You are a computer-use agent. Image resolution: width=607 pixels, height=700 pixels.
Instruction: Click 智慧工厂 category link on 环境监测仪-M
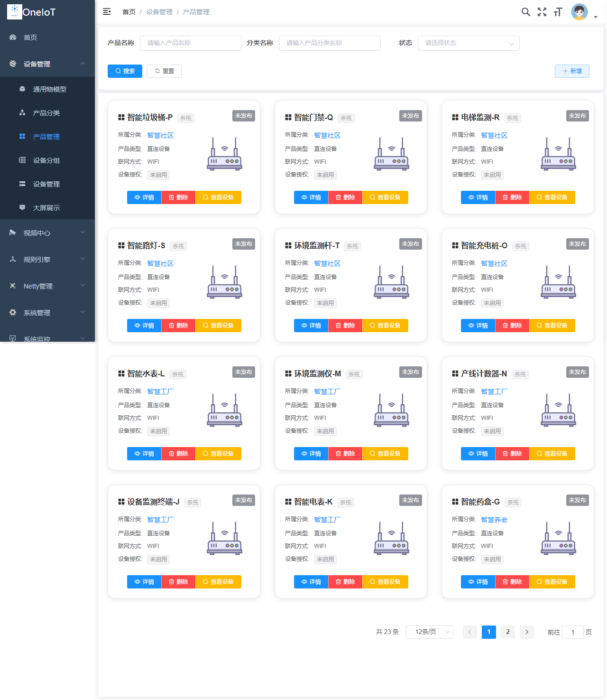pyautogui.click(x=327, y=392)
